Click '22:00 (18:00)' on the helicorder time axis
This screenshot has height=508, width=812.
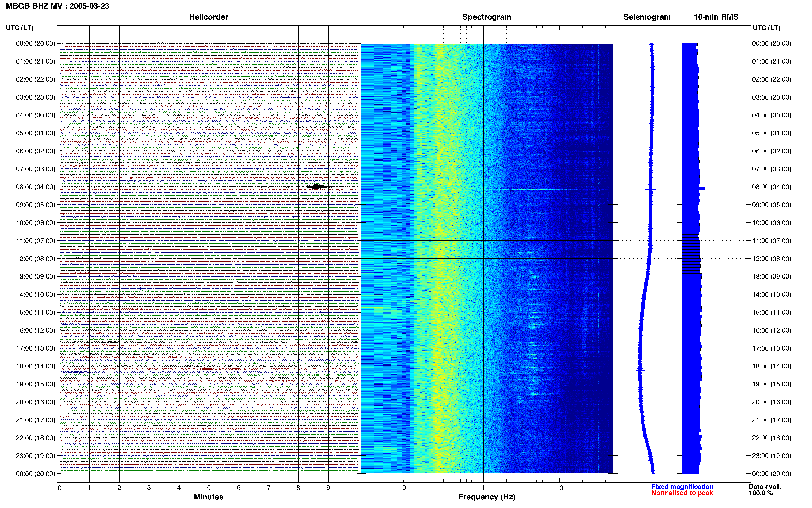[x=36, y=438]
